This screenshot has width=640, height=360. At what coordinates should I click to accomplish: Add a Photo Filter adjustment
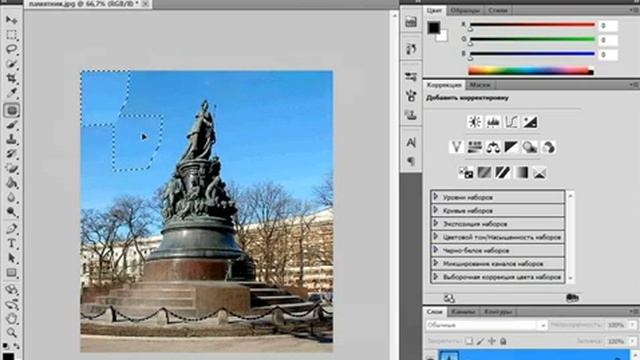click(x=530, y=147)
